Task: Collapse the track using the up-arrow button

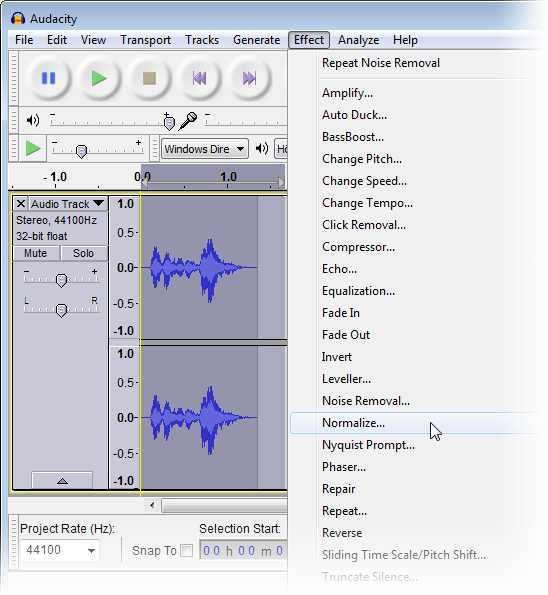Action: (62, 481)
